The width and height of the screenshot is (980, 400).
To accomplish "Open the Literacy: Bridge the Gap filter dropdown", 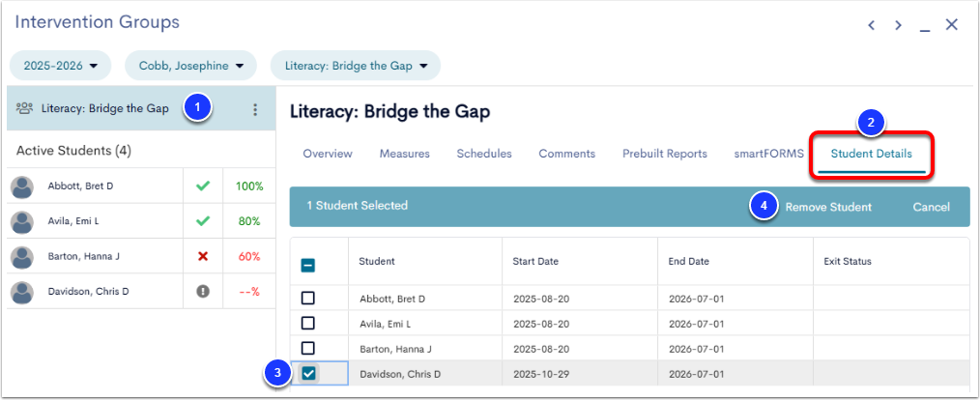I will click(355, 66).
